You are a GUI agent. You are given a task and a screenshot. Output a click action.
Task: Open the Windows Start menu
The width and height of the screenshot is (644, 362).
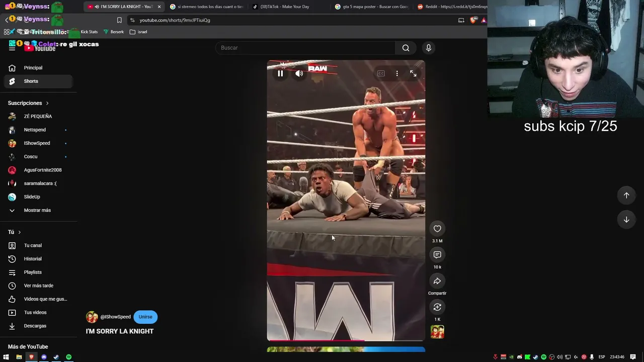coord(6,357)
